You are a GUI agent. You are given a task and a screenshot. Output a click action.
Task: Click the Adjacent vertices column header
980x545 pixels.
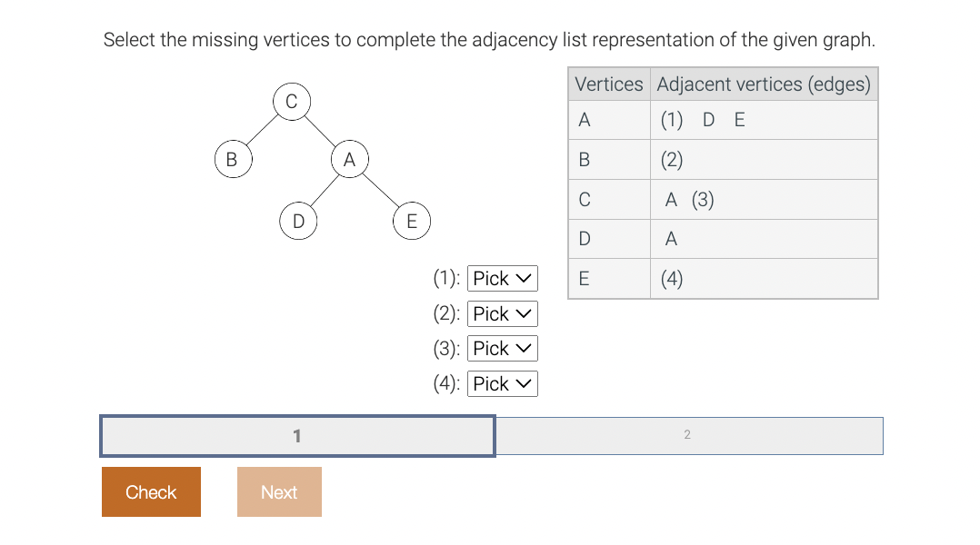[765, 84]
